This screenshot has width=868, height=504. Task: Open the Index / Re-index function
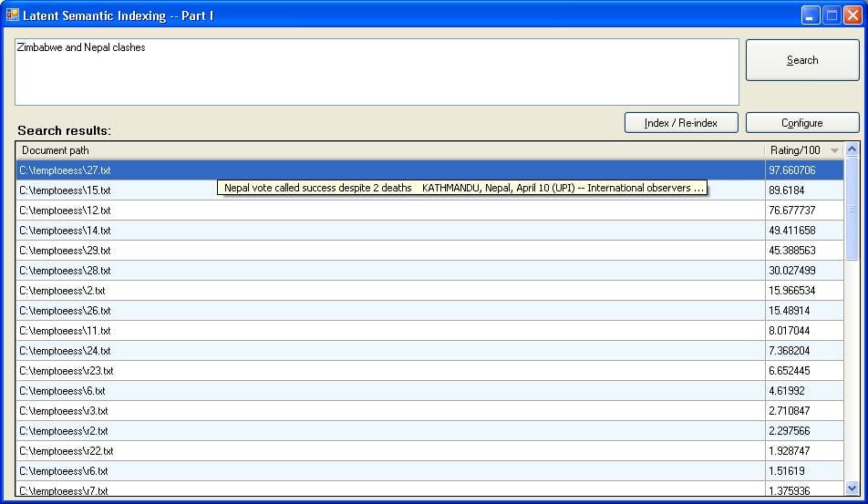680,123
